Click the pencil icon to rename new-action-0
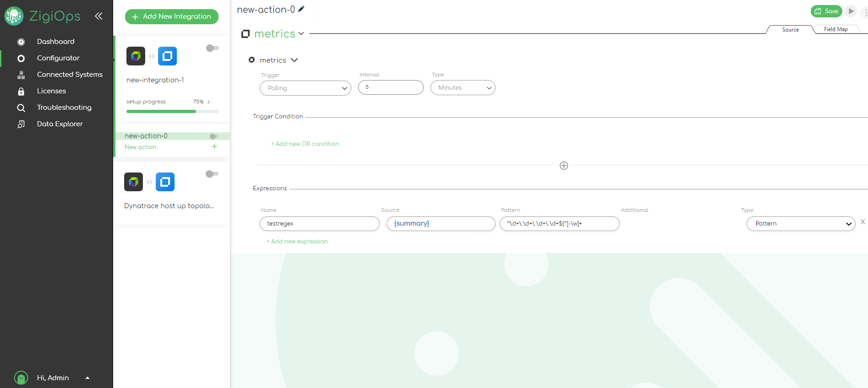 click(x=301, y=9)
